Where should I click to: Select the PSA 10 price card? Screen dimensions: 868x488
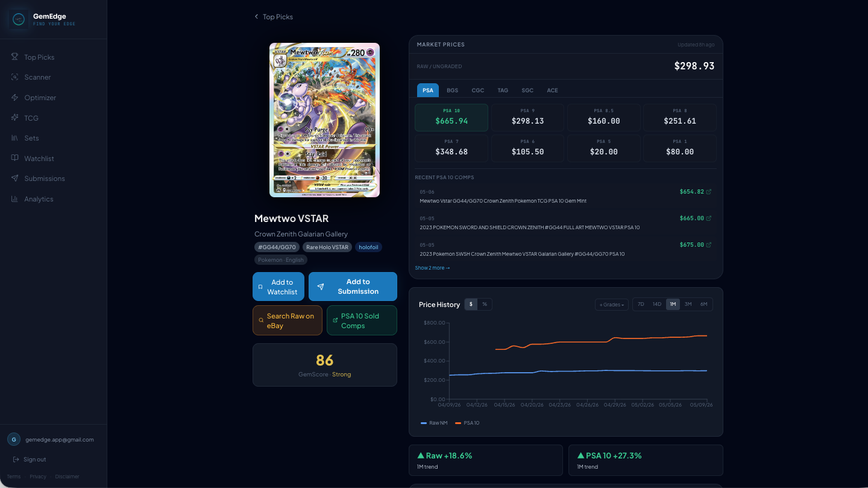451,118
